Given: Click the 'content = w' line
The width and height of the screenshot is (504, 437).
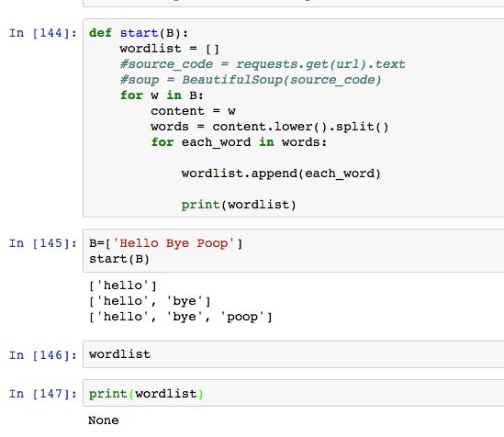Looking at the screenshot, I should click(x=193, y=111).
